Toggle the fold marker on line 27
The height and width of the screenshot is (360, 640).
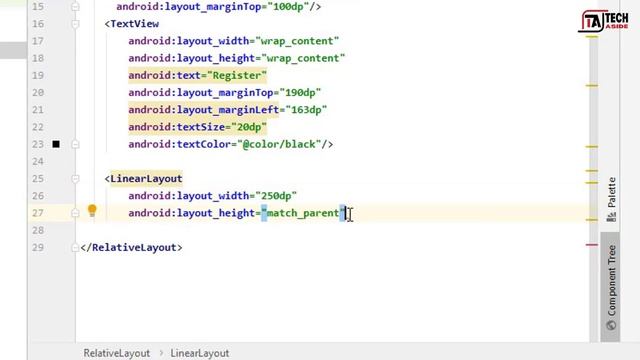(75, 213)
